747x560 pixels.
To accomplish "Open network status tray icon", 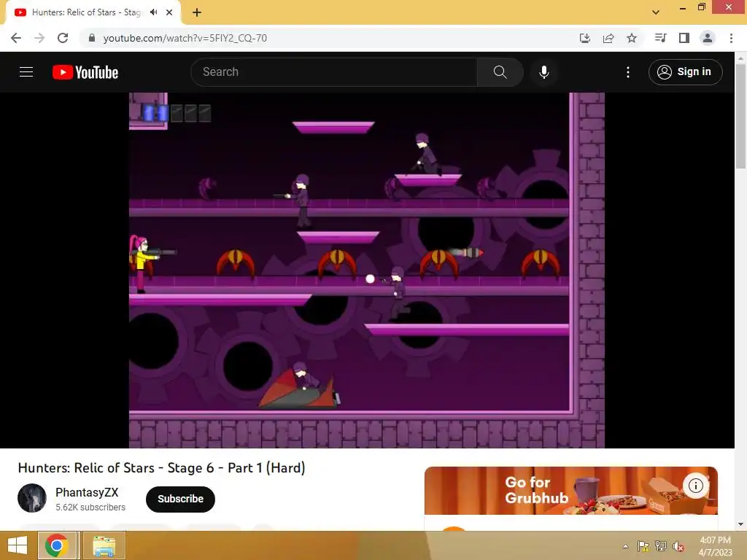I will click(x=661, y=546).
